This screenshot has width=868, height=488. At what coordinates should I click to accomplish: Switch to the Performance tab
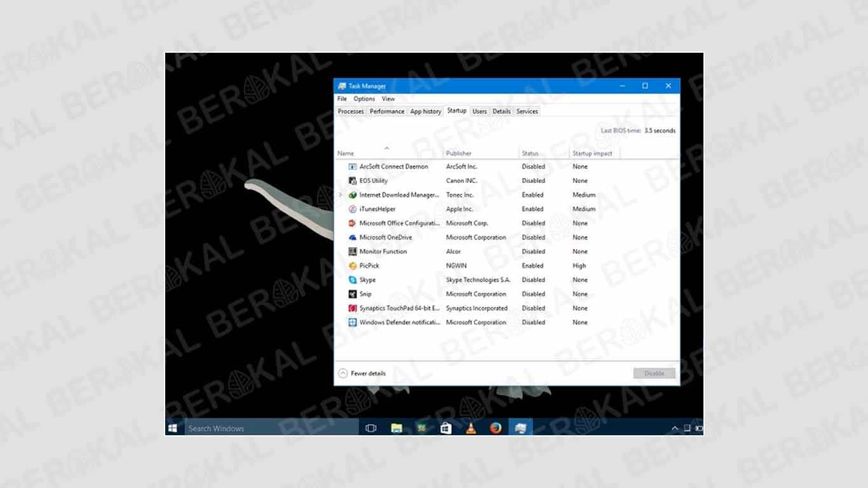(387, 111)
